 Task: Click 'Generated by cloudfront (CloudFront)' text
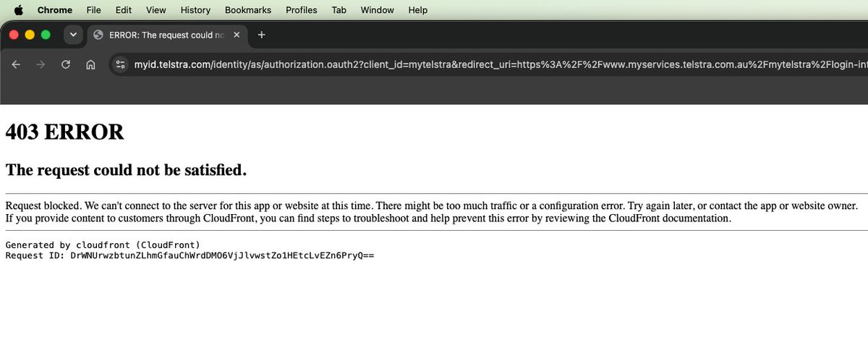(x=103, y=245)
